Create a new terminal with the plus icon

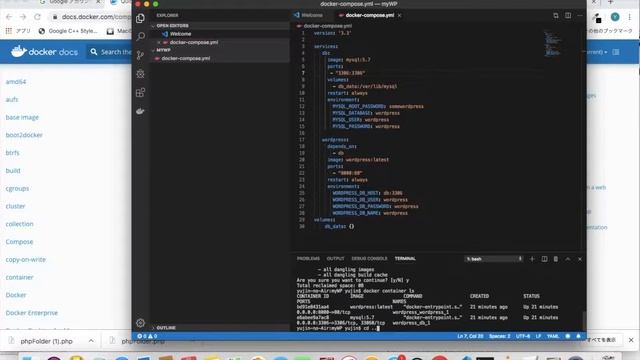click(532, 259)
